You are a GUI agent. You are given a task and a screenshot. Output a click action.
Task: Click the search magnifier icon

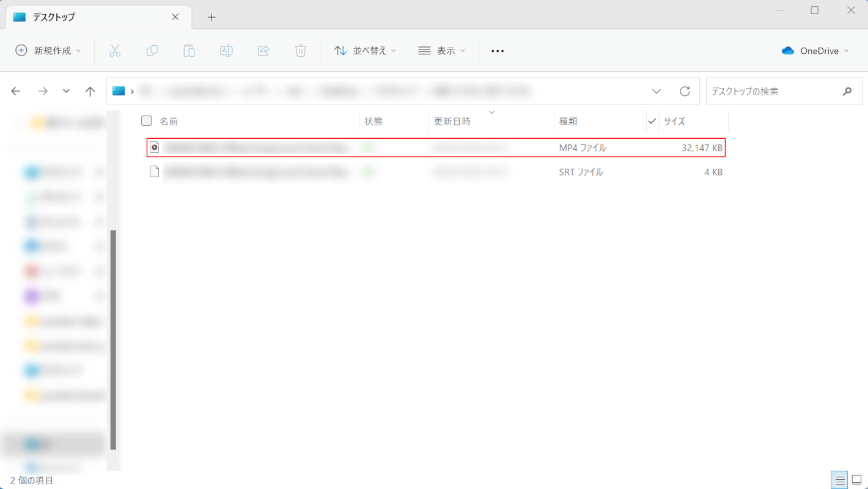click(847, 91)
